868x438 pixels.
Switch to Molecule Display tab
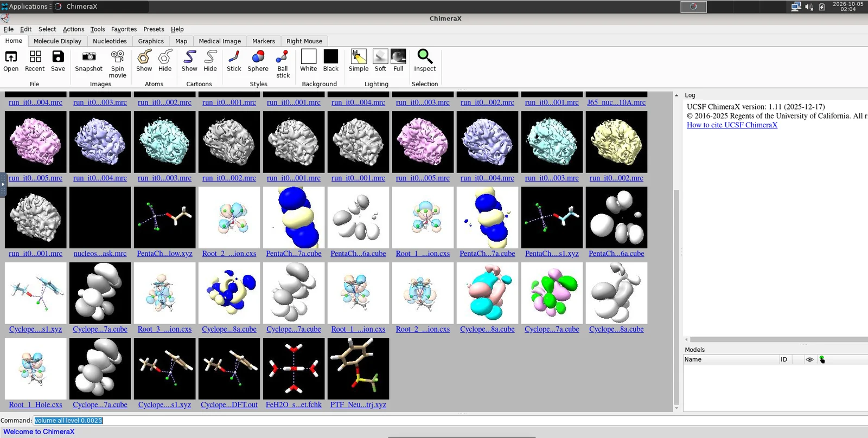coord(58,41)
